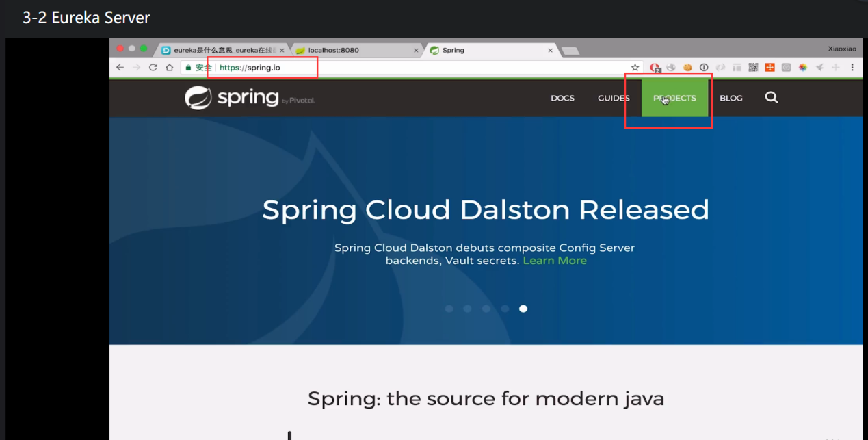The width and height of the screenshot is (868, 440).
Task: Follow the Learn More link
Action: [555, 261]
